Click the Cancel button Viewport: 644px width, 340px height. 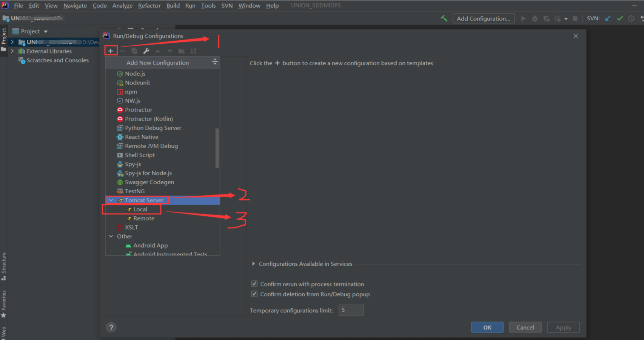click(x=525, y=327)
